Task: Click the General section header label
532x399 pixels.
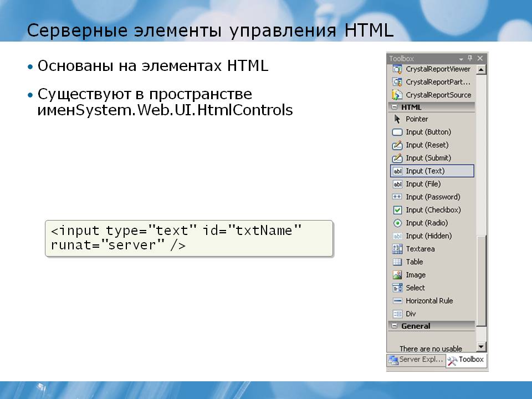Action: click(x=416, y=326)
